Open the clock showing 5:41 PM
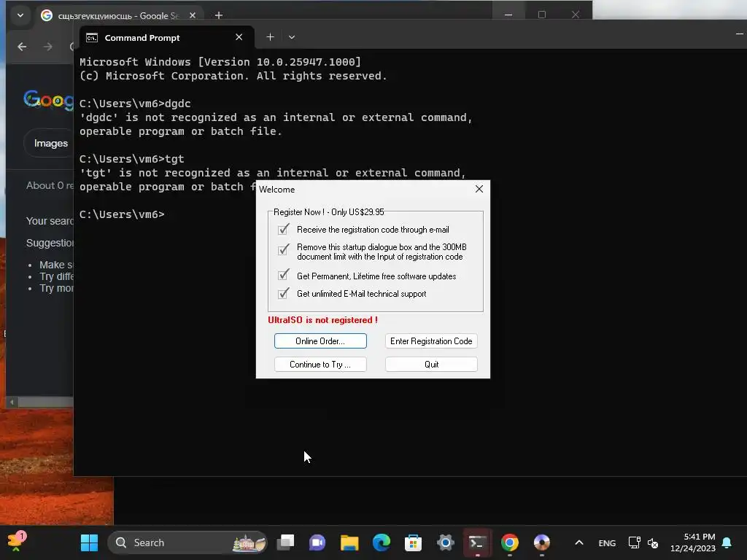Viewport: 747px width, 560px height. tap(693, 542)
